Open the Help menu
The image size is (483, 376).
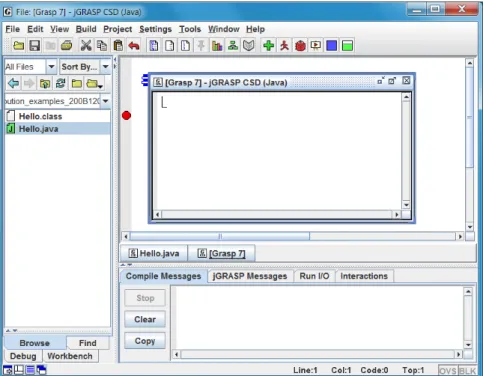(255, 29)
